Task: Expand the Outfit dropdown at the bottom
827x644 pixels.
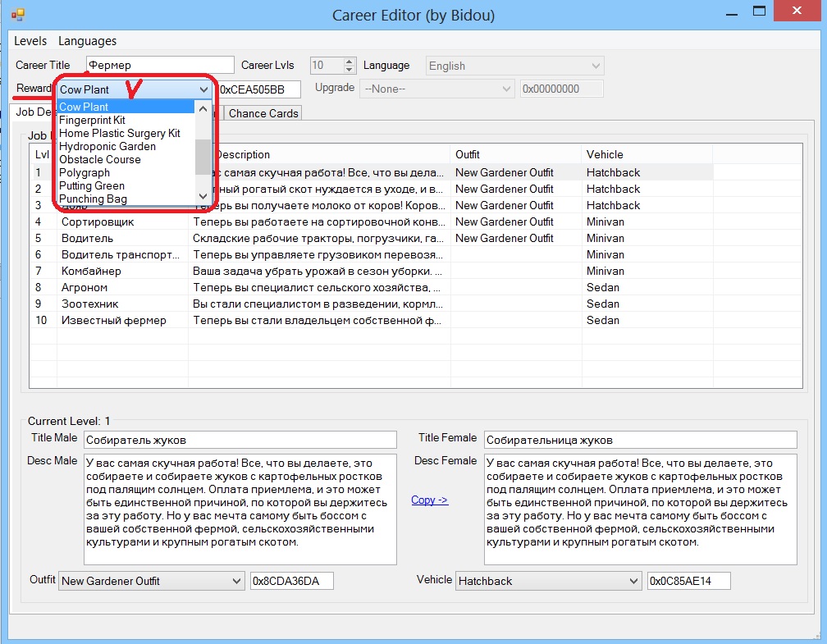Action: point(235,581)
